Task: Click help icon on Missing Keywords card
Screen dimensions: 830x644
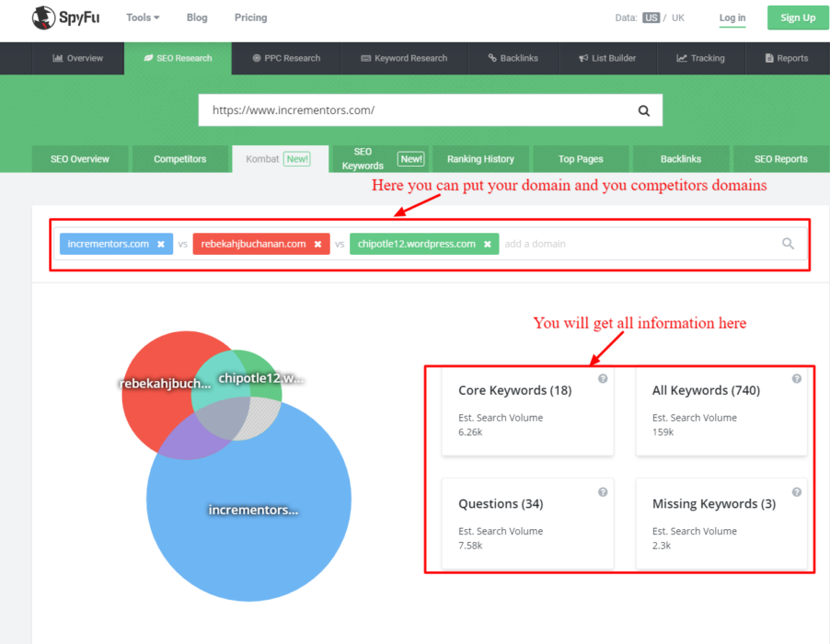Action: [797, 492]
